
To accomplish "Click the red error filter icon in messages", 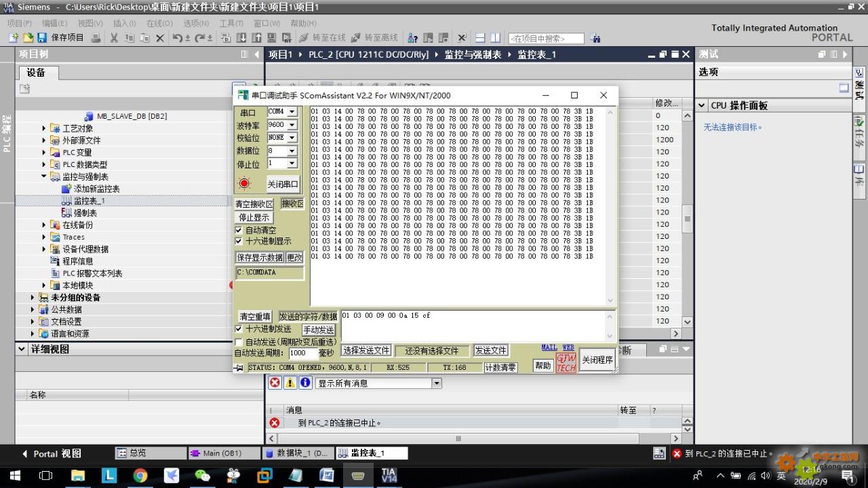I will [x=275, y=383].
